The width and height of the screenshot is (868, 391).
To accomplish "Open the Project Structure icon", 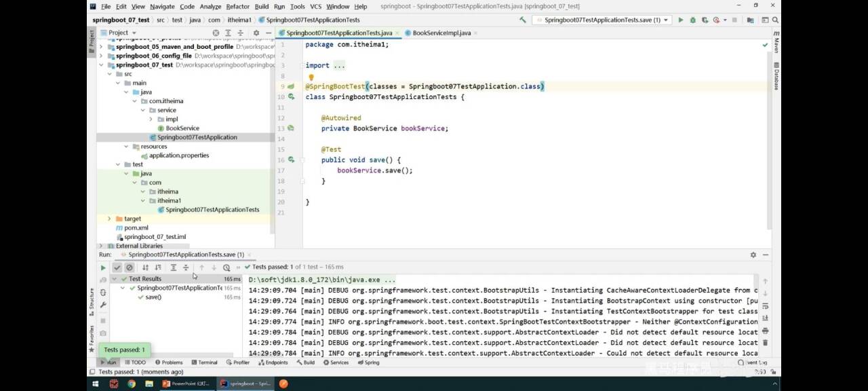I will 749,20.
